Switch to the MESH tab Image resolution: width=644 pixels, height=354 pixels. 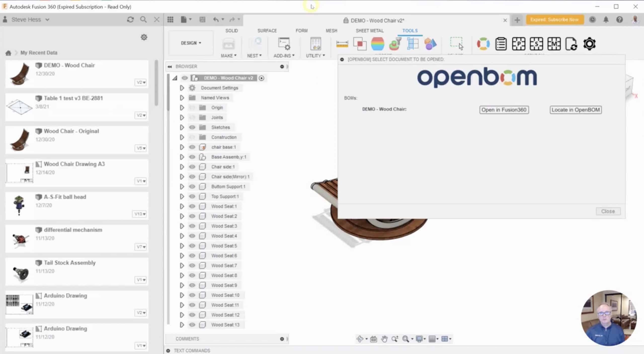331,31
